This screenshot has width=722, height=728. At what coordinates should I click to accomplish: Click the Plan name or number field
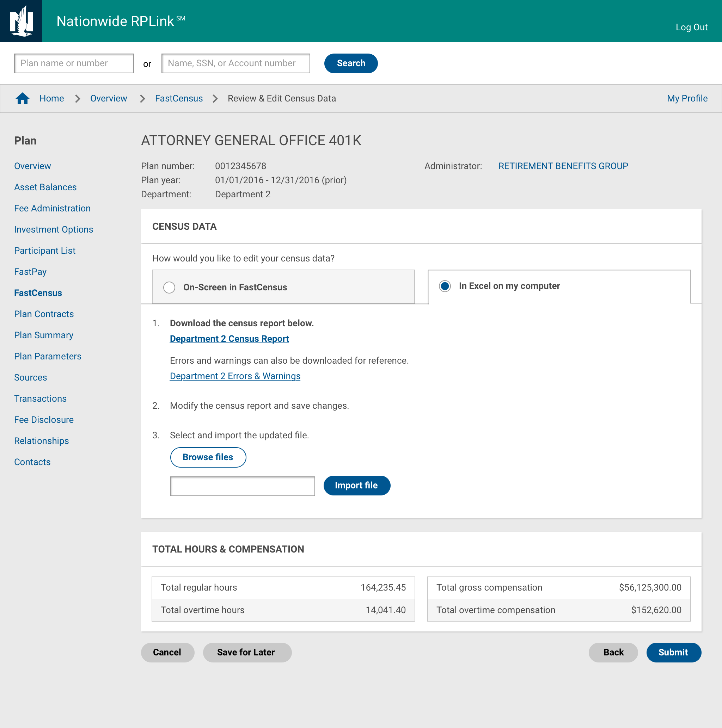(x=74, y=63)
